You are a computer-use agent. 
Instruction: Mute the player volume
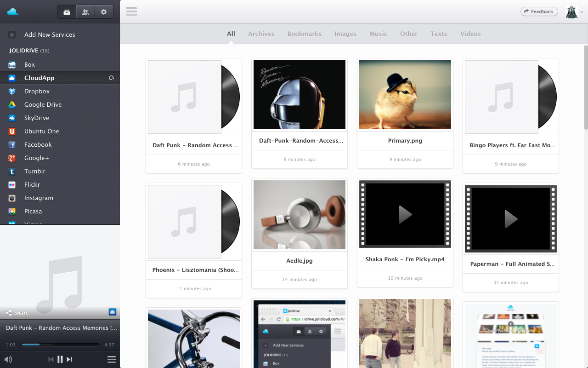pyautogui.click(x=8, y=359)
